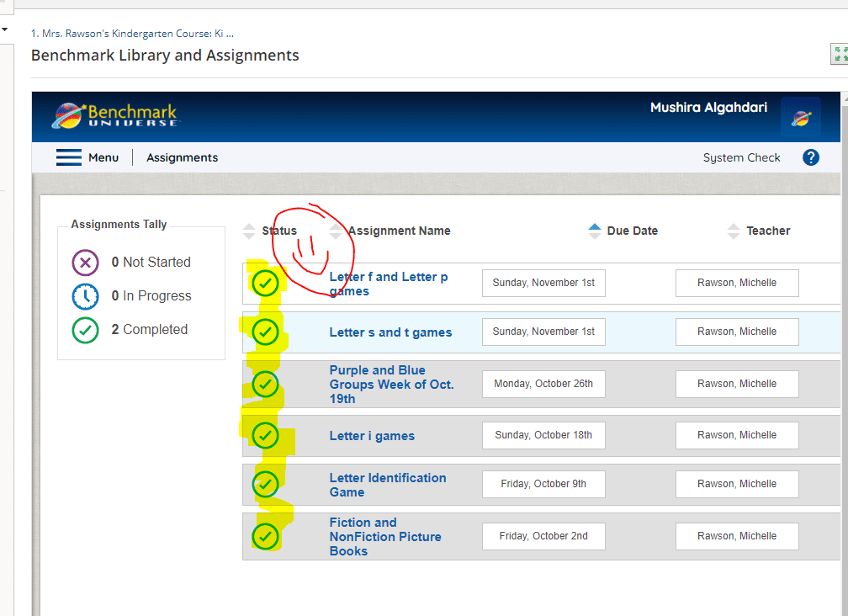Viewport: 848px width, 616px height.
Task: Click the Teacher column header text
Action: [x=768, y=231]
